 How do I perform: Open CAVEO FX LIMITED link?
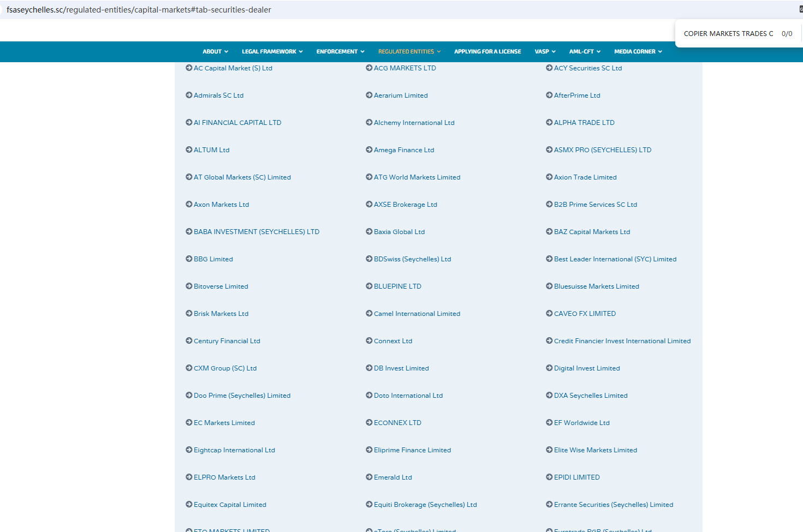tap(585, 314)
